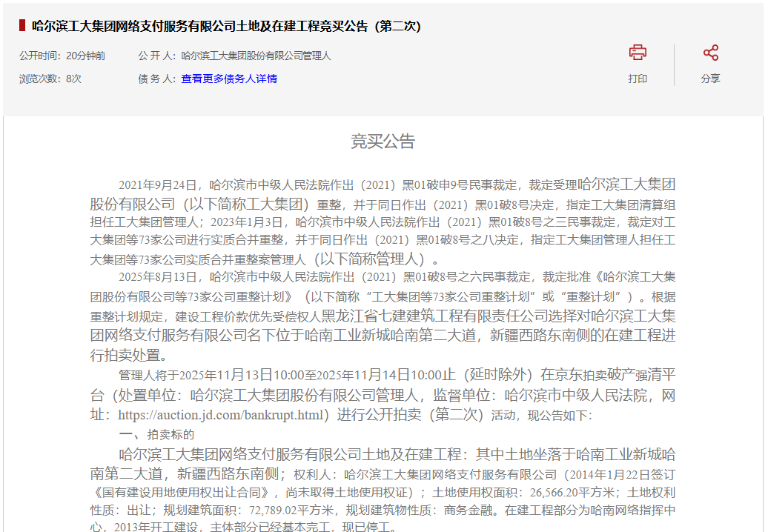The image size is (768, 532).
Task: Click the 一、拍卖标的 section heading
Action: (x=156, y=435)
